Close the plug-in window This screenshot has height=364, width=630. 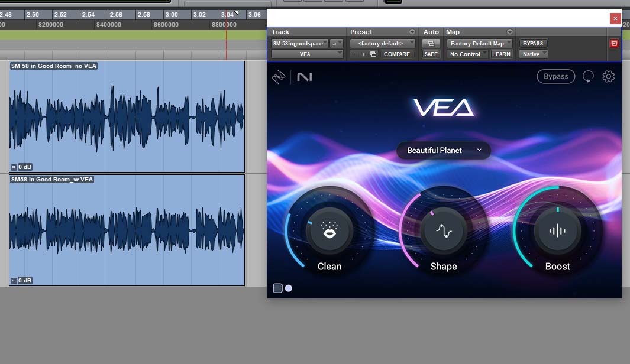coord(615,18)
